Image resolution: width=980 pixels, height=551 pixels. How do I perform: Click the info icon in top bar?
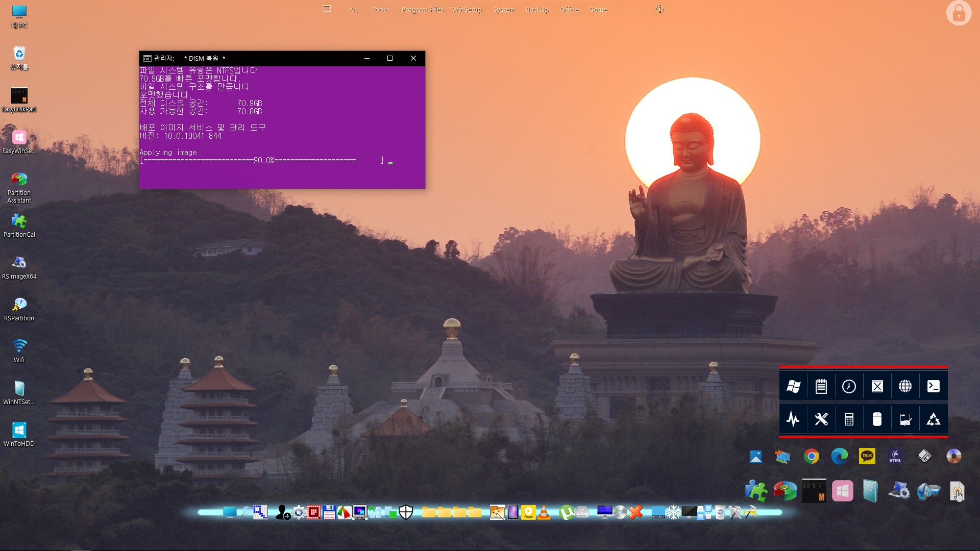tap(660, 9)
